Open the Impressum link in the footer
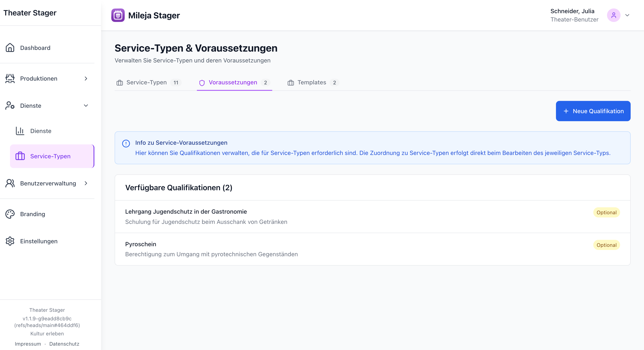 (x=28, y=344)
